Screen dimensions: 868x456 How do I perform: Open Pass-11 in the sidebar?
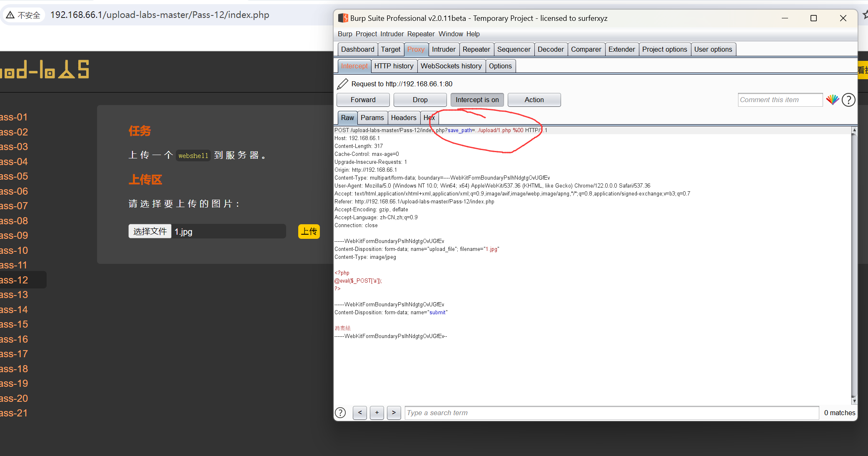[14, 266]
